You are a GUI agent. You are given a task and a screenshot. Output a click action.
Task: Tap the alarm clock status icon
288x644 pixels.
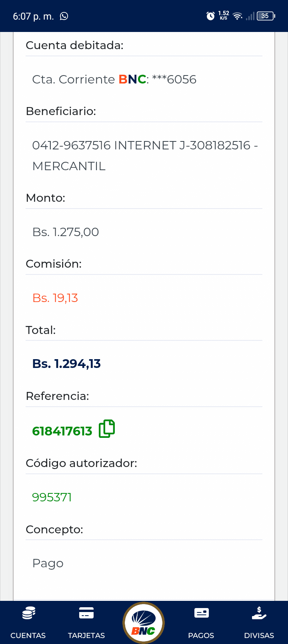pyautogui.click(x=210, y=16)
